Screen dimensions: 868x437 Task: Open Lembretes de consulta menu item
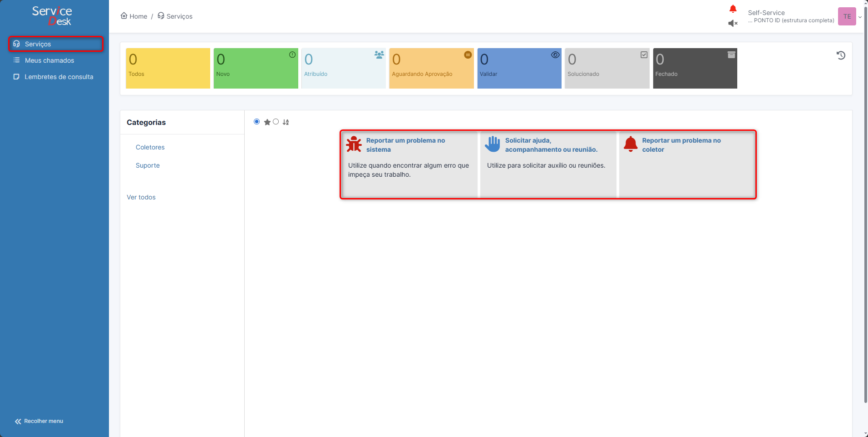click(59, 77)
